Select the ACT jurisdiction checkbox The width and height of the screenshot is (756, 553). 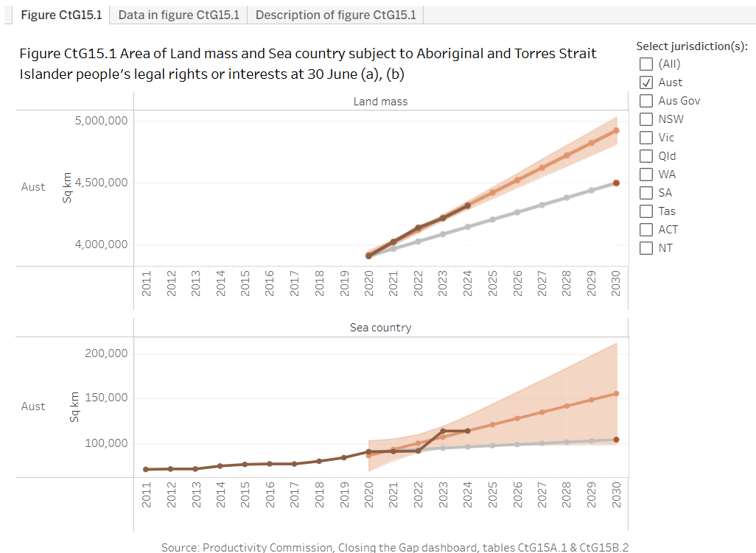click(646, 230)
